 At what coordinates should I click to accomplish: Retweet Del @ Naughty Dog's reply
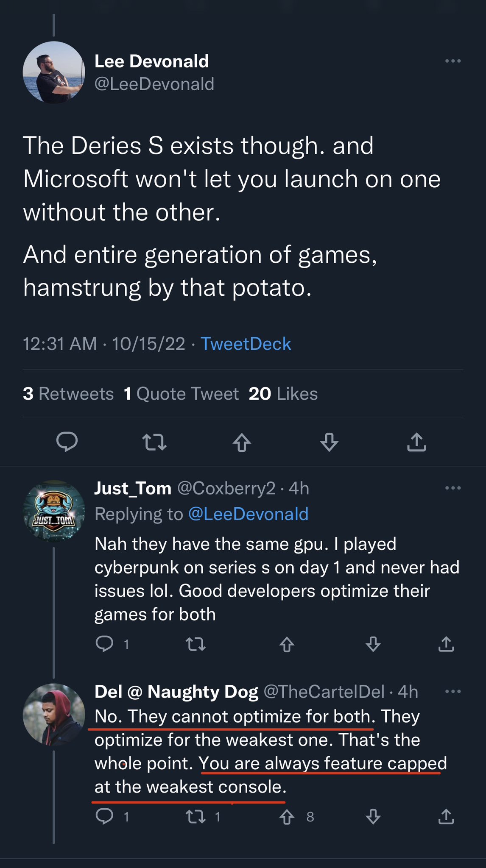[x=196, y=817]
